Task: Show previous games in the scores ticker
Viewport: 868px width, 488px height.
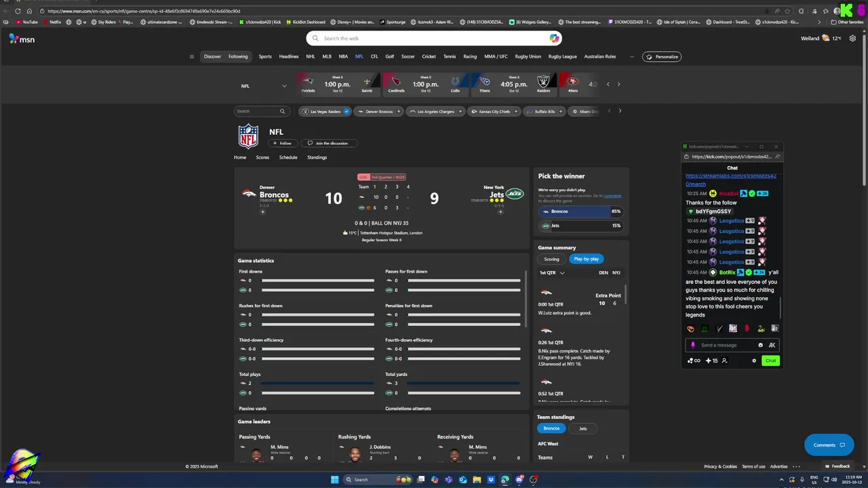Action: [608, 84]
